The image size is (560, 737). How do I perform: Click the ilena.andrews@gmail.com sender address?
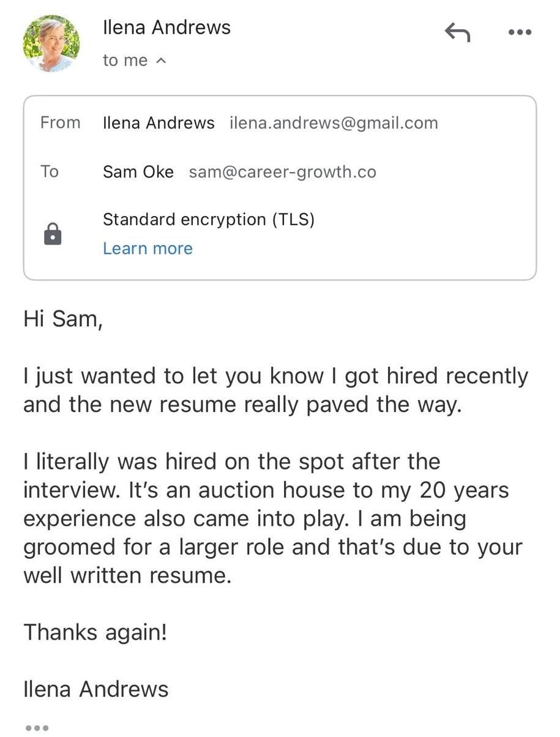[x=334, y=123]
